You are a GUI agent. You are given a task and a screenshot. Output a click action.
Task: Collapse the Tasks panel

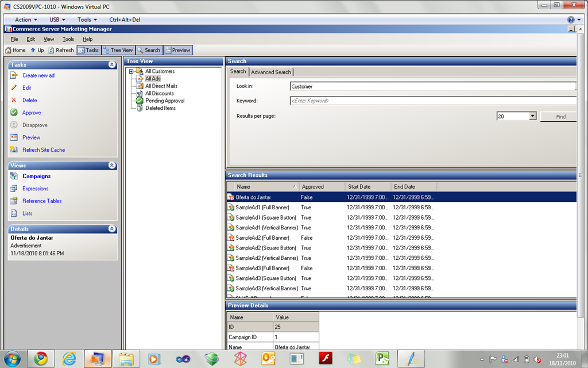click(x=112, y=64)
